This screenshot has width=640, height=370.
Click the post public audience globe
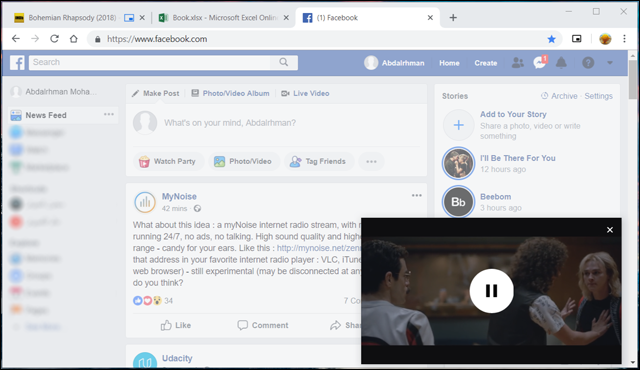click(x=198, y=209)
